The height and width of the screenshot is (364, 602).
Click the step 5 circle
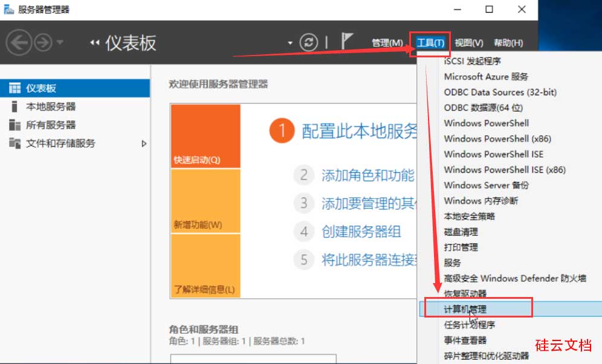(303, 260)
